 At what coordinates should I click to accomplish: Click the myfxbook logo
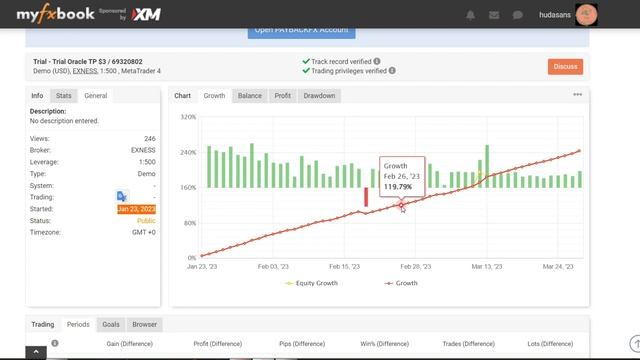tap(56, 14)
